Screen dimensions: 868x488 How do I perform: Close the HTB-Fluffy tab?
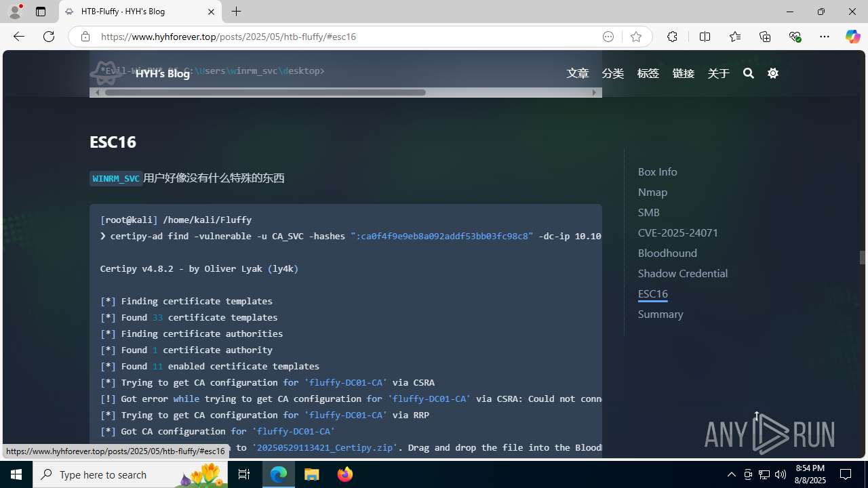(211, 12)
